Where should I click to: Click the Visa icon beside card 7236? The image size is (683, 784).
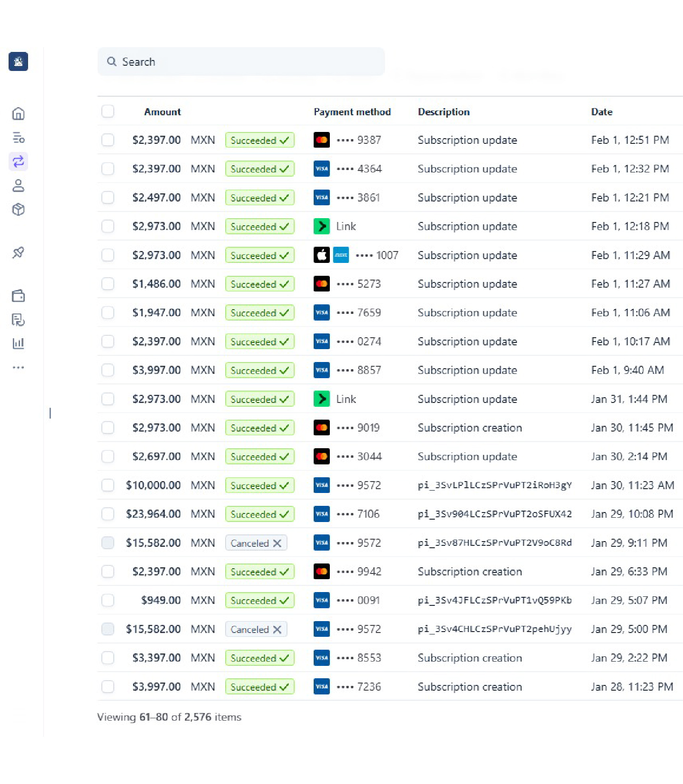coord(322,686)
